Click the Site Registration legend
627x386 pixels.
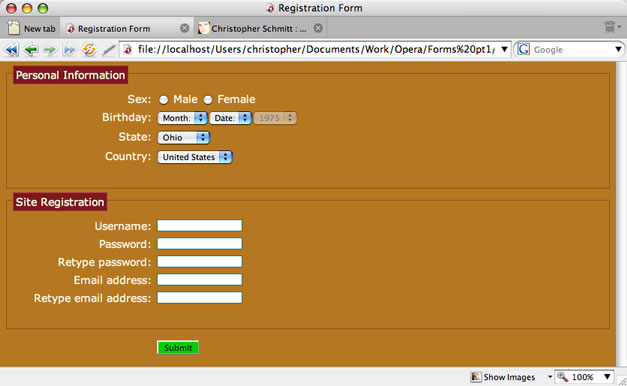click(x=60, y=202)
